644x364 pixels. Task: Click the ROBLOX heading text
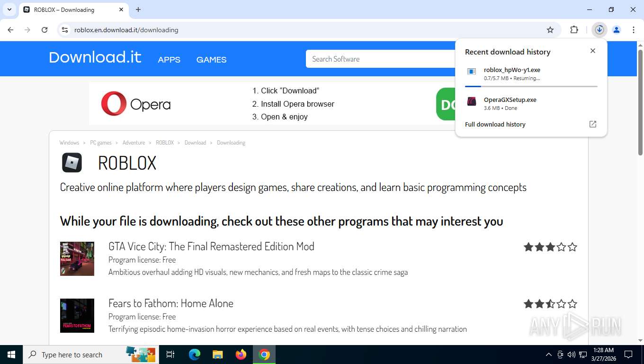tap(127, 163)
